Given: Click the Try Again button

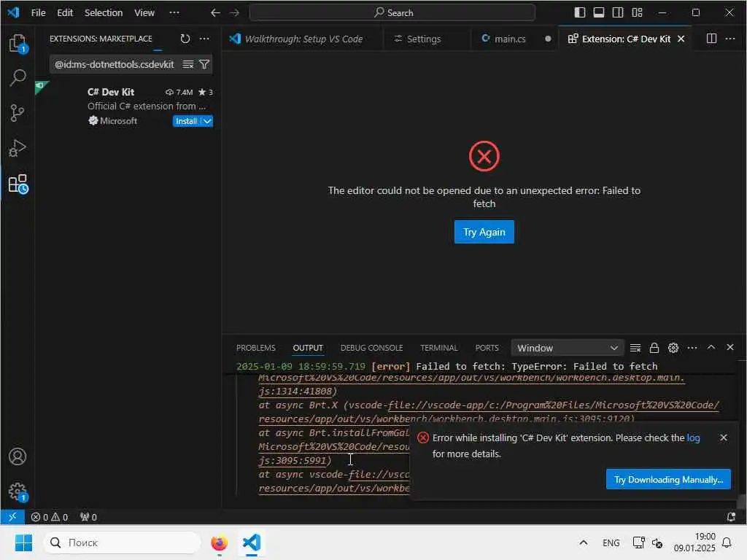Looking at the screenshot, I should click(x=484, y=232).
